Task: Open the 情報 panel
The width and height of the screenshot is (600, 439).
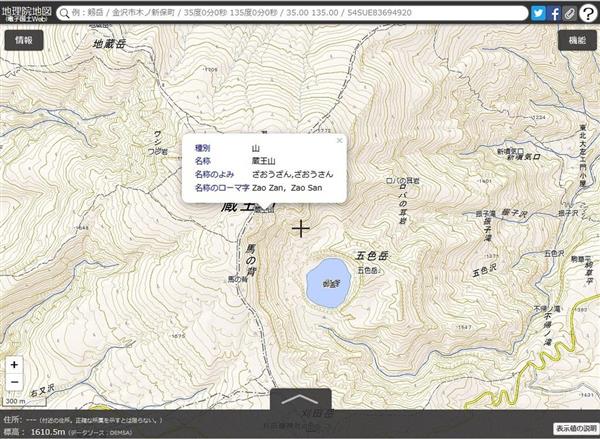Action: coord(24,40)
